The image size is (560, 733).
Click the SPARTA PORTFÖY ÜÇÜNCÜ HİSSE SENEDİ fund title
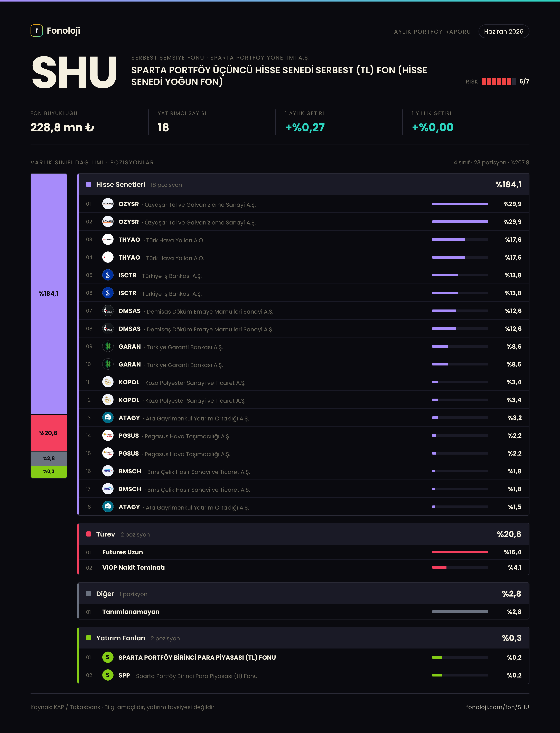pos(279,76)
